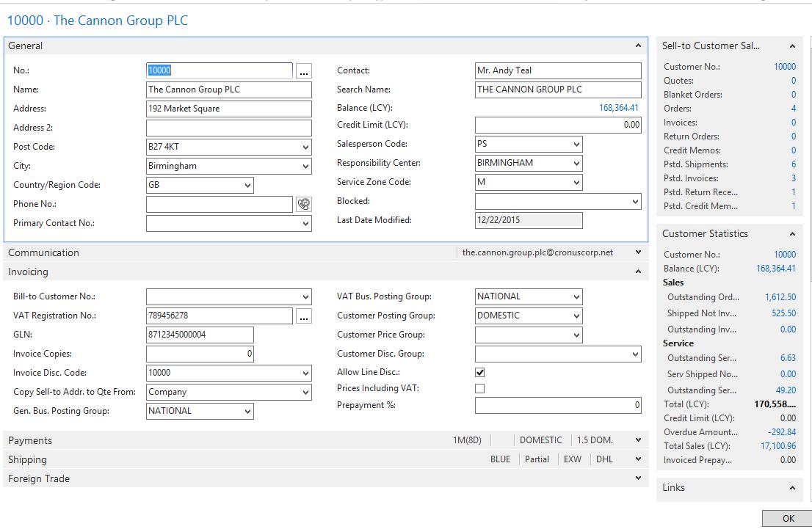
Task: Open the Customer Disc. Group dropdown
Action: [x=635, y=354]
